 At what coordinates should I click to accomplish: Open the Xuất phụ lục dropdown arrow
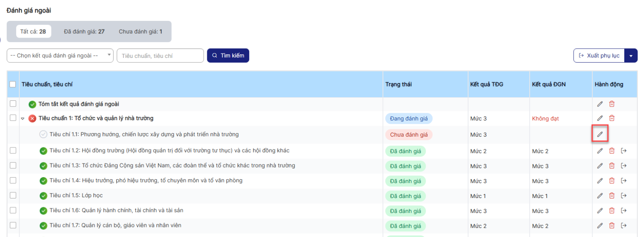coord(631,56)
